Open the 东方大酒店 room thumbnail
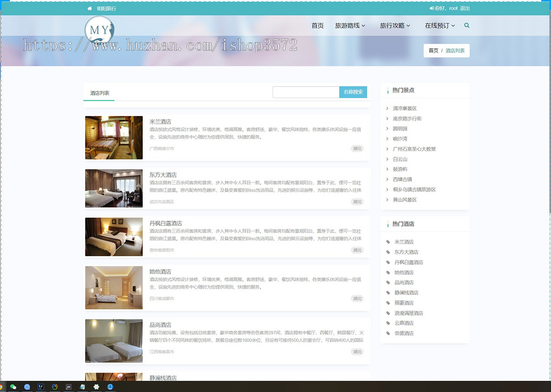This screenshot has width=551, height=392. 114,188
